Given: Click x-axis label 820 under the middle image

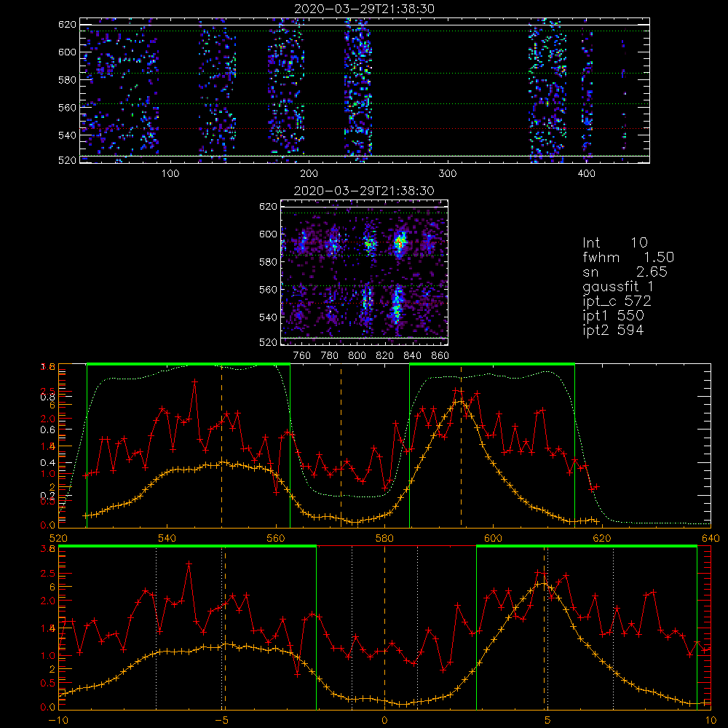Looking at the screenshot, I should click(x=385, y=356).
